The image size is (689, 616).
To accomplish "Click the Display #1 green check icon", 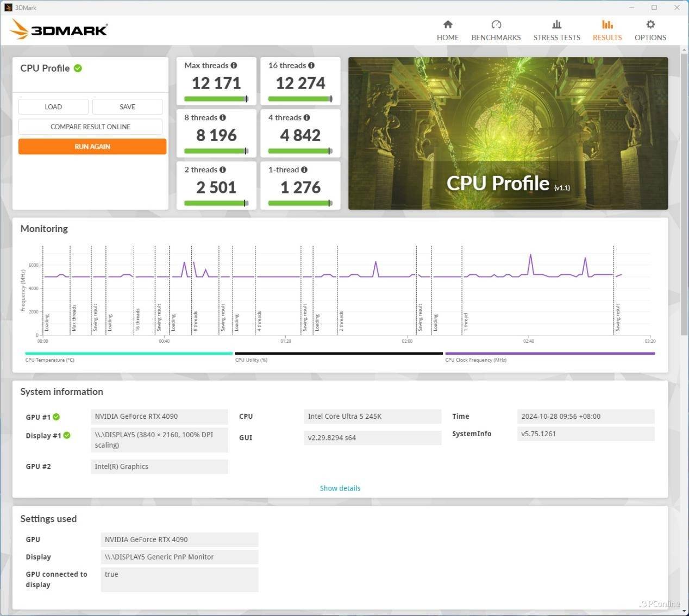I will (67, 435).
